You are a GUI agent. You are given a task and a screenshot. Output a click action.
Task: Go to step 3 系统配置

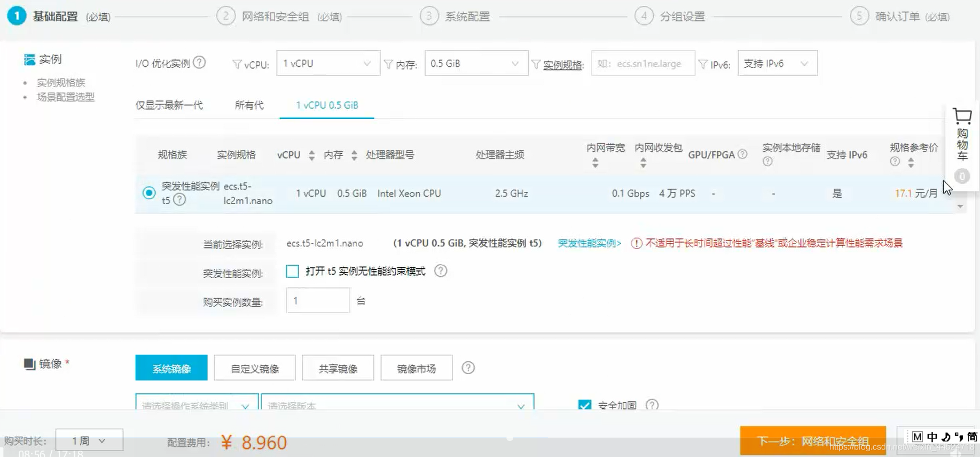[x=456, y=17]
